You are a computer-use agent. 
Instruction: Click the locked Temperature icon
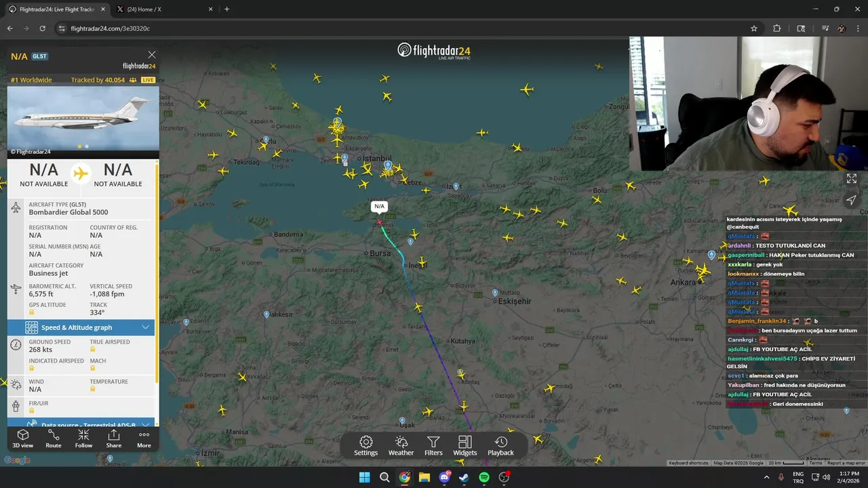coord(92,390)
